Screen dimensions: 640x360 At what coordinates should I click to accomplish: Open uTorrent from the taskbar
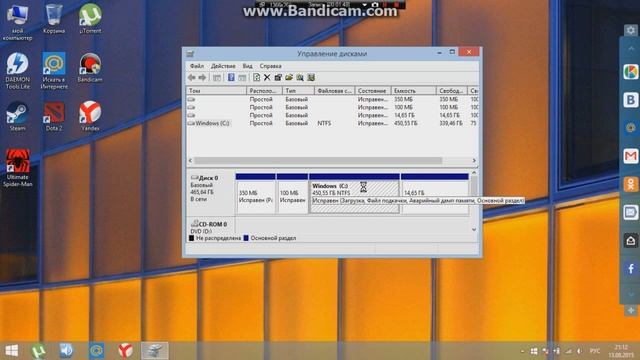point(39,351)
